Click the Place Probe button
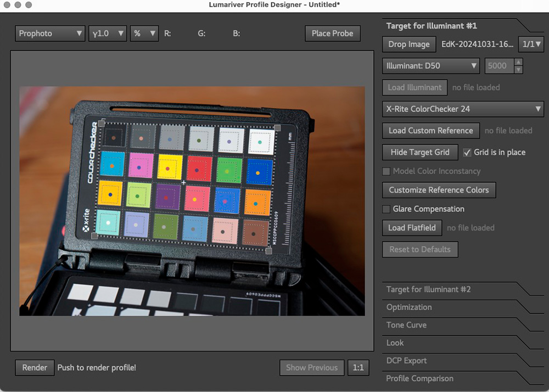The height and width of the screenshot is (392, 549). pos(333,33)
